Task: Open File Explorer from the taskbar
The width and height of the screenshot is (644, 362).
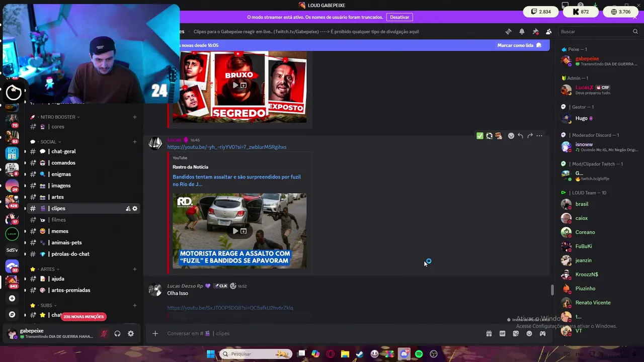Action: pyautogui.click(x=345, y=354)
